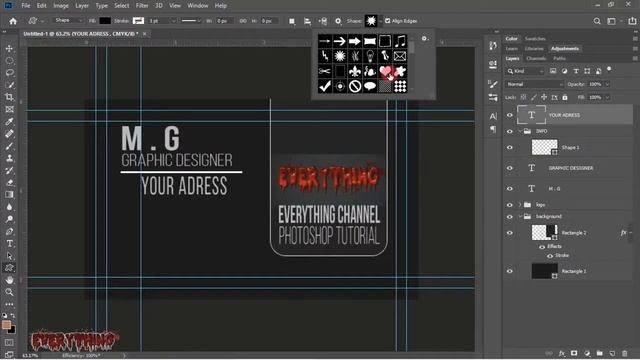640x360 pixels.
Task: Select the Move tool
Action: pos(9,49)
